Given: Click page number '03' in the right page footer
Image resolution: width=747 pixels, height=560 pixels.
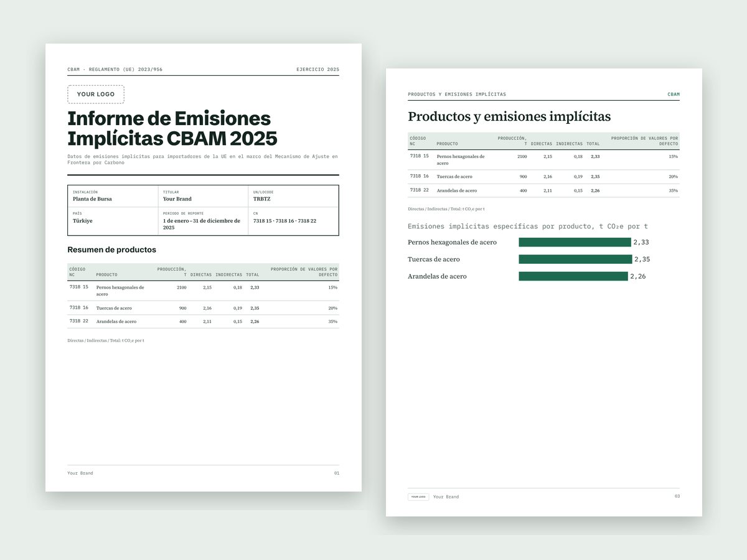Looking at the screenshot, I should [677, 496].
